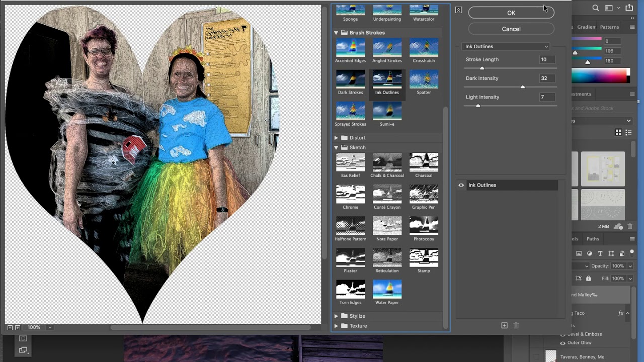Open the Gradients tab

(586, 27)
